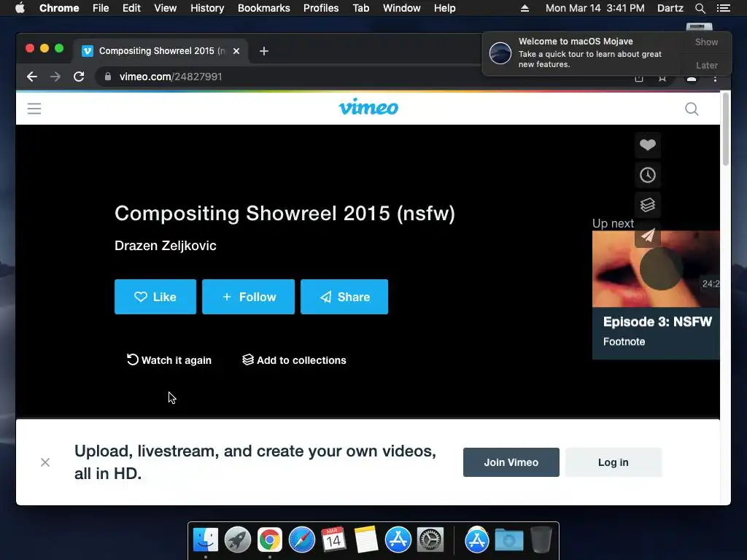Click the lock site info icon
Image resolution: width=747 pixels, height=560 pixels.
pyautogui.click(x=108, y=76)
